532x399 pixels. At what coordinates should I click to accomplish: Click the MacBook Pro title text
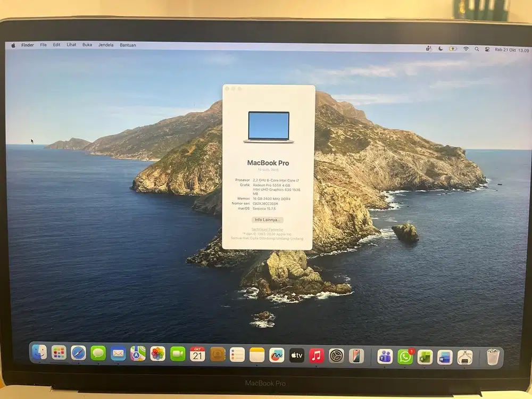click(x=268, y=163)
